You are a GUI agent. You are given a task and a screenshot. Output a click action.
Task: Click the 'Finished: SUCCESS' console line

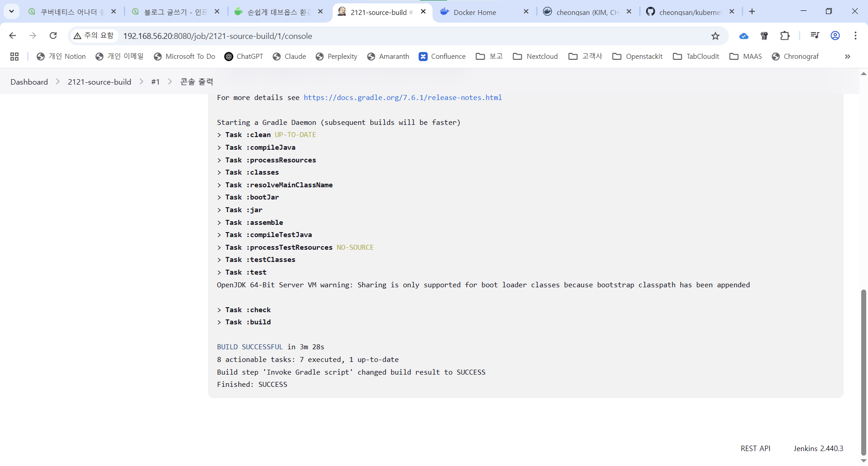(252, 385)
